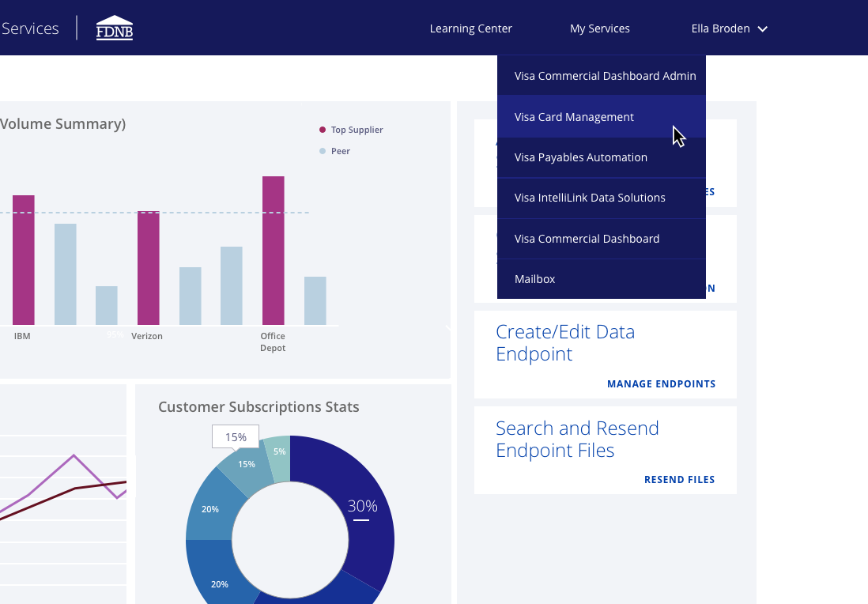Image resolution: width=868 pixels, height=604 pixels.
Task: Click the Manage Endpoints link
Action: coord(661,383)
